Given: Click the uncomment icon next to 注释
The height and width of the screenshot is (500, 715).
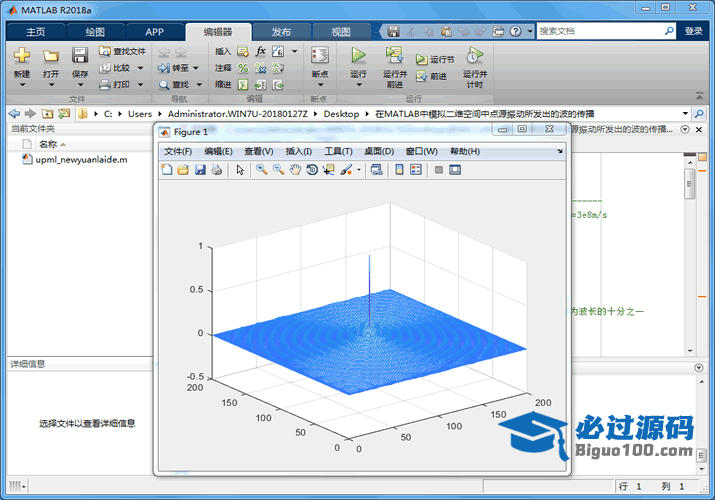Looking at the screenshot, I should tap(260, 68).
